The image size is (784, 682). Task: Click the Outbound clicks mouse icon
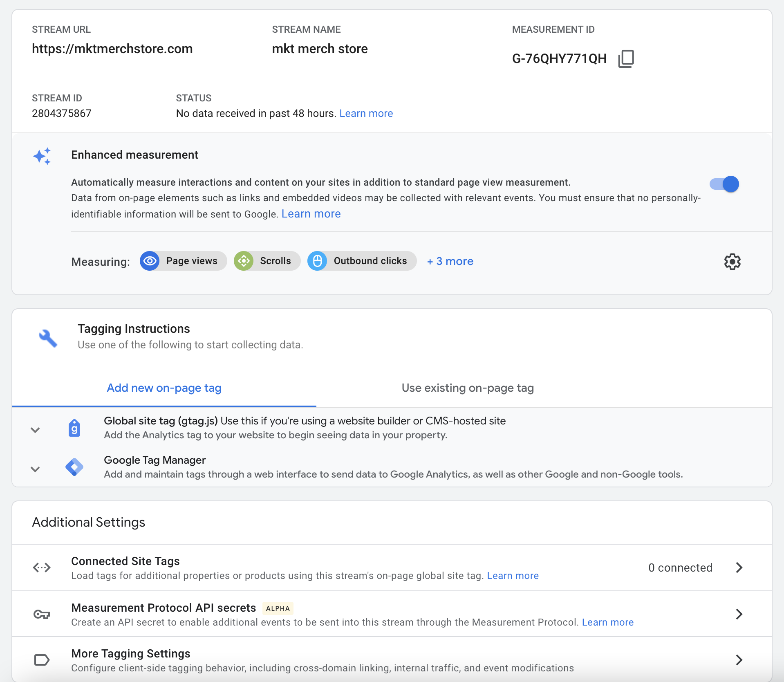pos(318,261)
